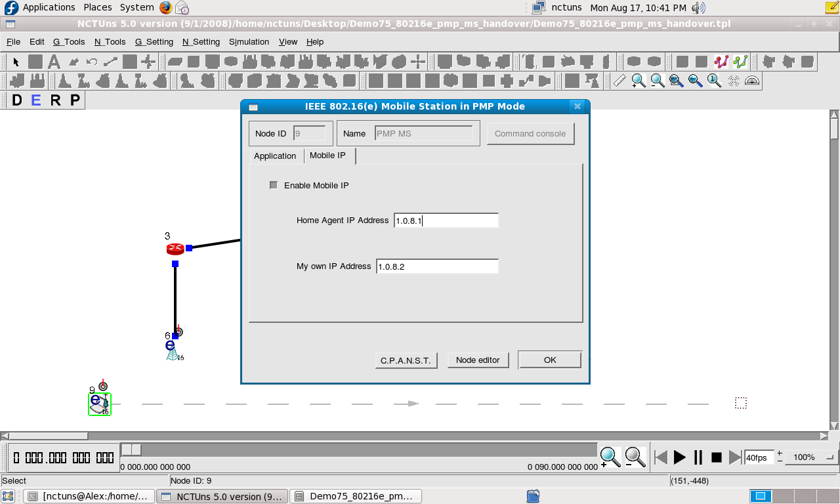Click the zoom out magnifier in toolbar
The width and height of the screenshot is (840, 504).
658,81
